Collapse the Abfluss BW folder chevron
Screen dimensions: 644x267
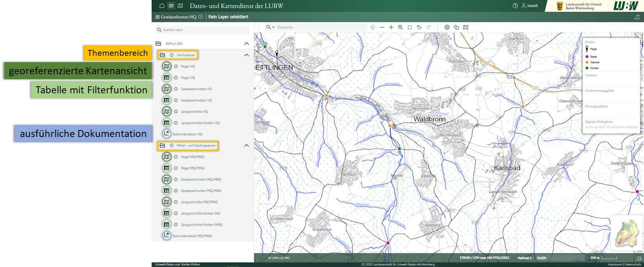(246, 43)
